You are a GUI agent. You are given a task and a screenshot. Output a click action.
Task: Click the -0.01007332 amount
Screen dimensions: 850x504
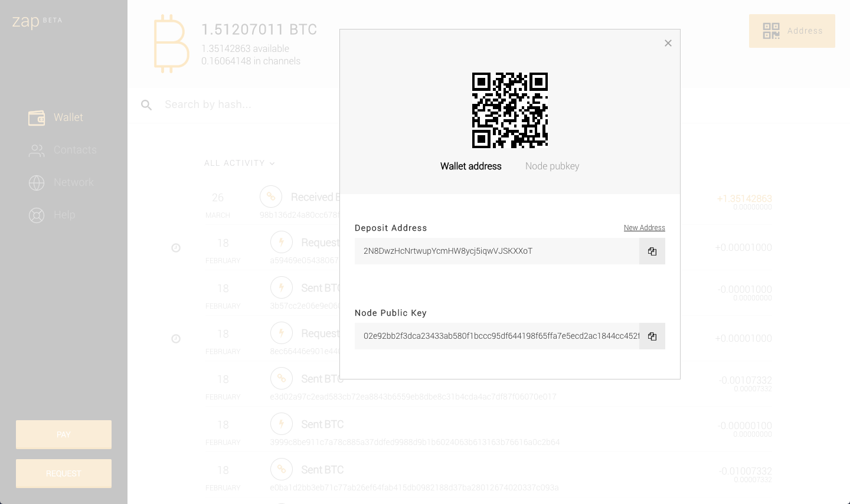coord(745,472)
